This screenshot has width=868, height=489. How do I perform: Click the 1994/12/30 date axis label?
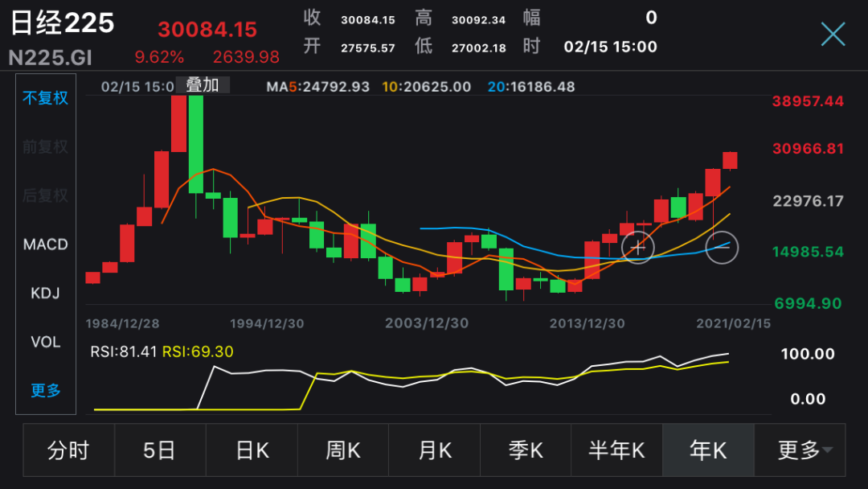pyautogui.click(x=267, y=323)
